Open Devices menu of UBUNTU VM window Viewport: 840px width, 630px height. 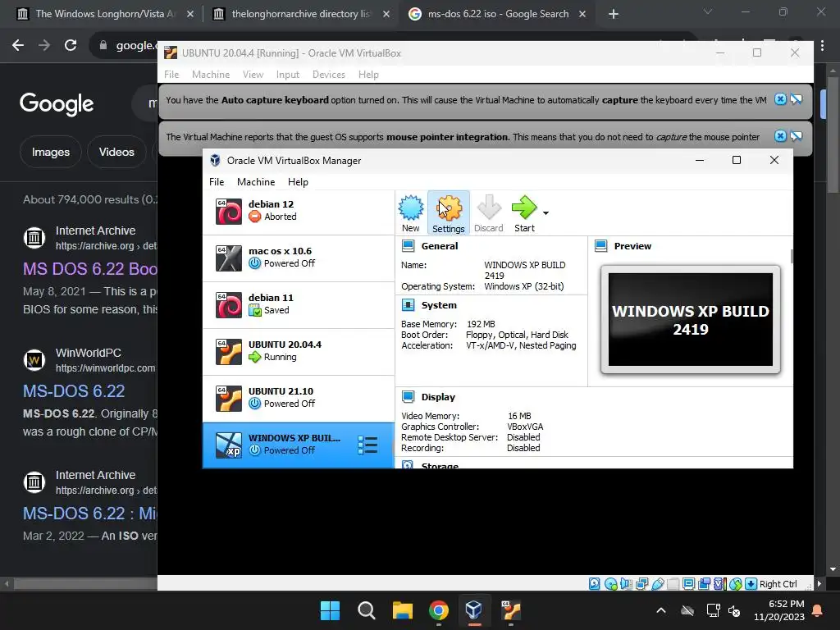[328, 75]
